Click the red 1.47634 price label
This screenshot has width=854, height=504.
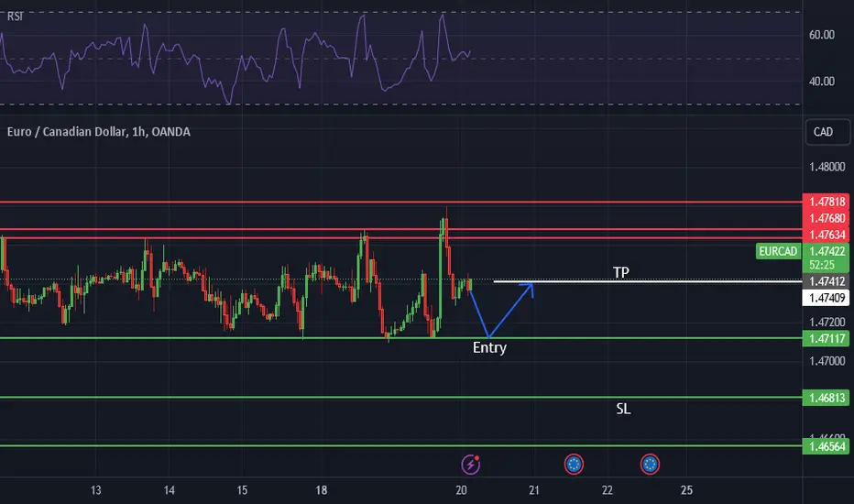click(x=827, y=235)
